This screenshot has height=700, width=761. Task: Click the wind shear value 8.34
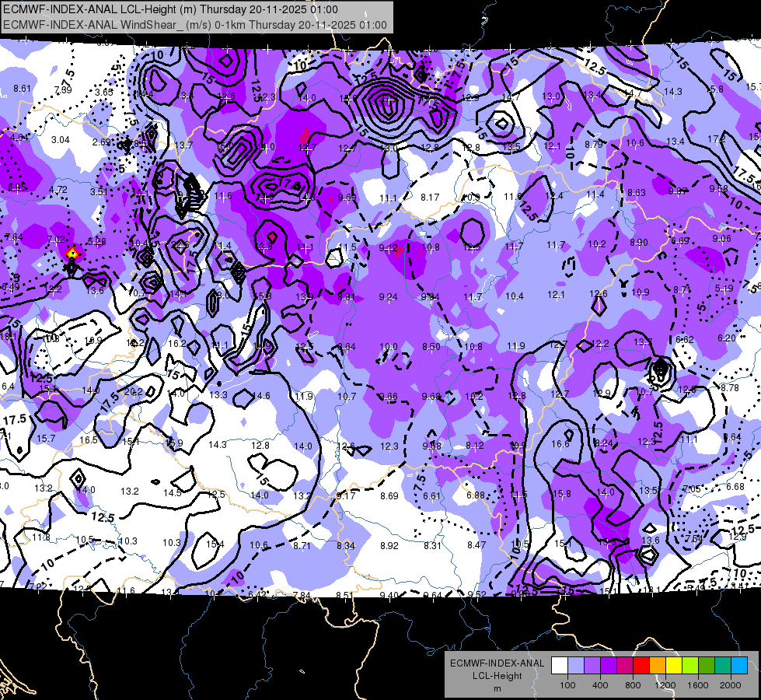pyautogui.click(x=346, y=546)
